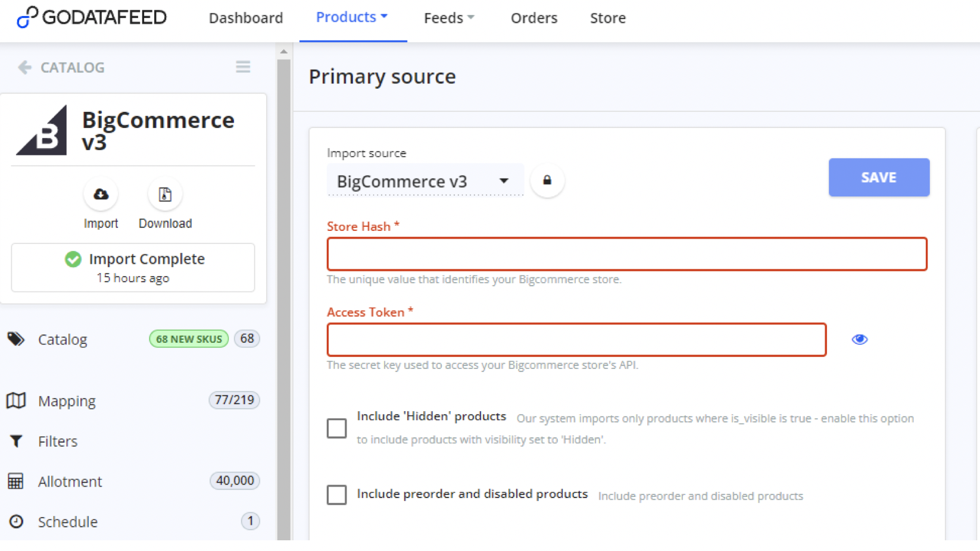Click the Import cloud icon
The width and height of the screenshot is (980, 551).
[x=101, y=194]
